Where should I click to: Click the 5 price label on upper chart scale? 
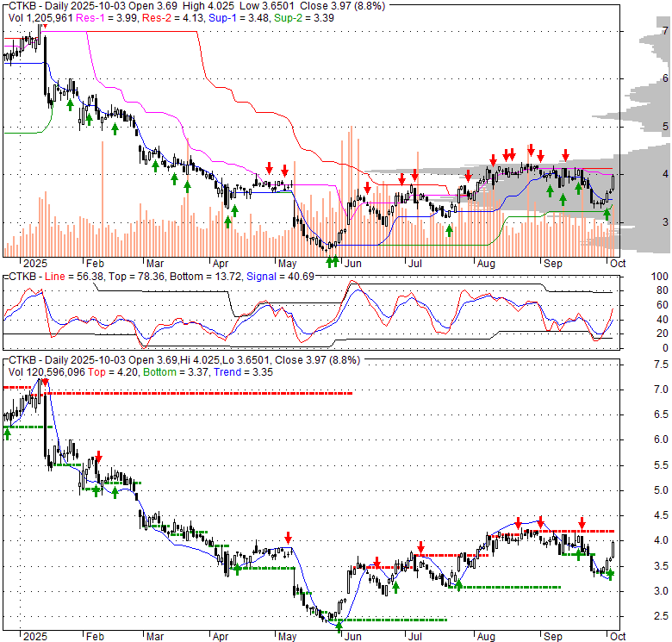(665, 127)
